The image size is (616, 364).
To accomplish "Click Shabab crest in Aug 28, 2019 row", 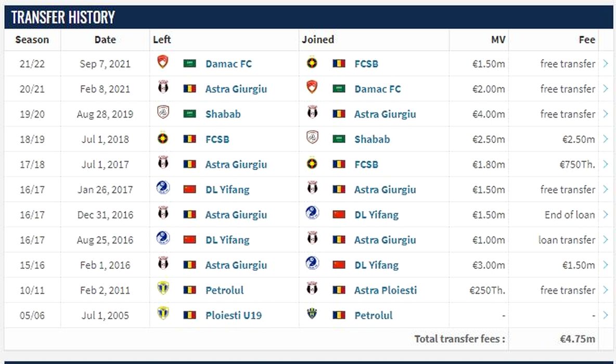I will tap(163, 113).
